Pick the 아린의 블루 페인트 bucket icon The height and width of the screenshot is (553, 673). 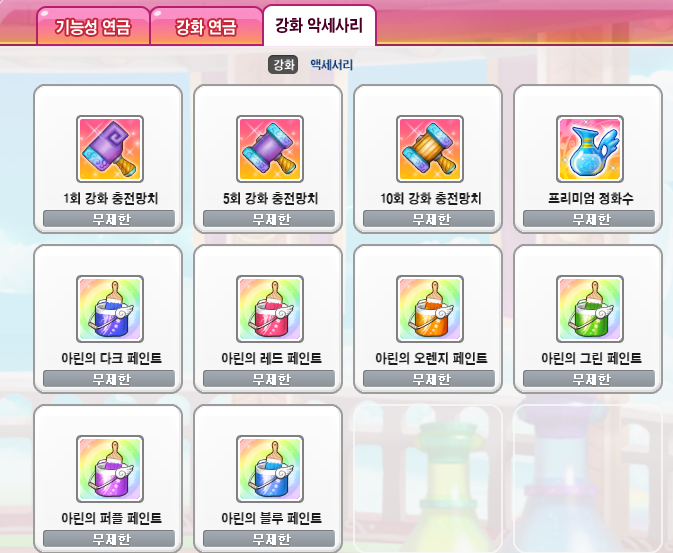(x=270, y=469)
